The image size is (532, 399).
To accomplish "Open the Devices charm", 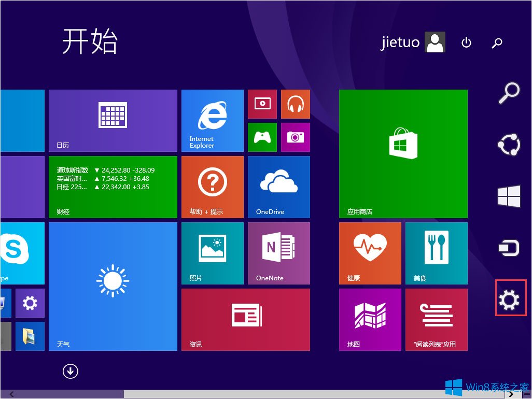I will click(x=509, y=248).
